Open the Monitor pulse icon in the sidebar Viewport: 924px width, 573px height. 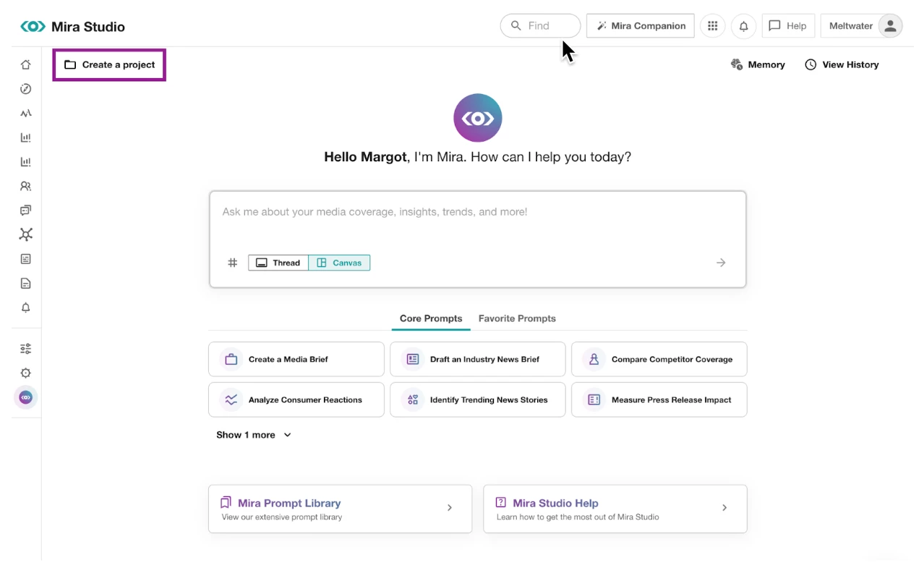pyautogui.click(x=26, y=114)
